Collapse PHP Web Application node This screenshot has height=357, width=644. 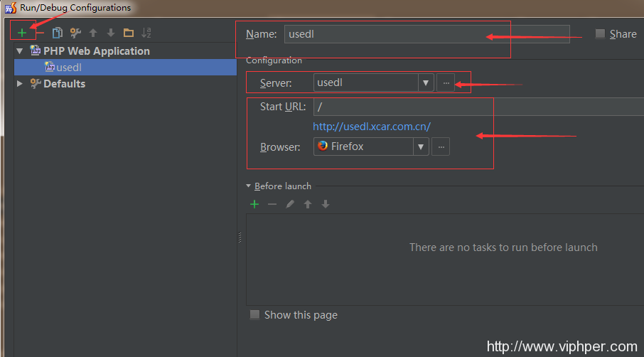20,51
